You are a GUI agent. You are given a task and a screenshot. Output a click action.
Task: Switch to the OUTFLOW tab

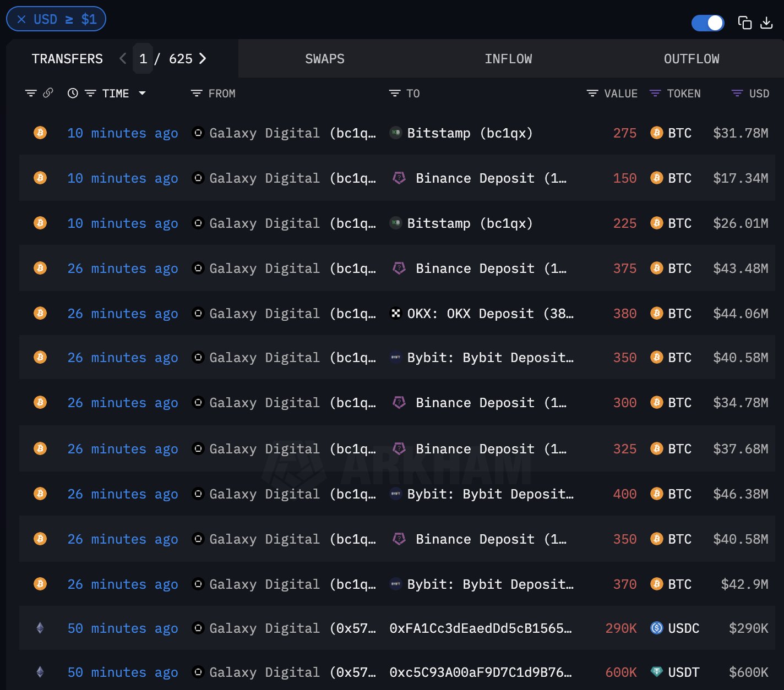(x=692, y=59)
